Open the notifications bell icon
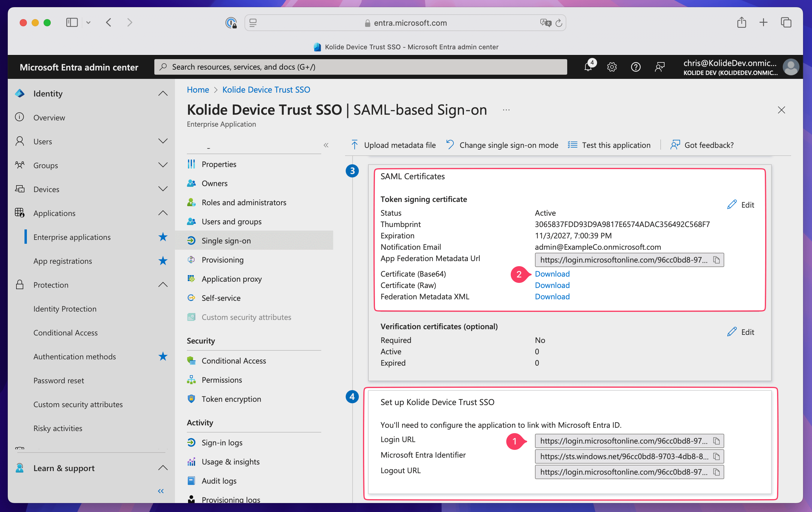 [x=588, y=67]
